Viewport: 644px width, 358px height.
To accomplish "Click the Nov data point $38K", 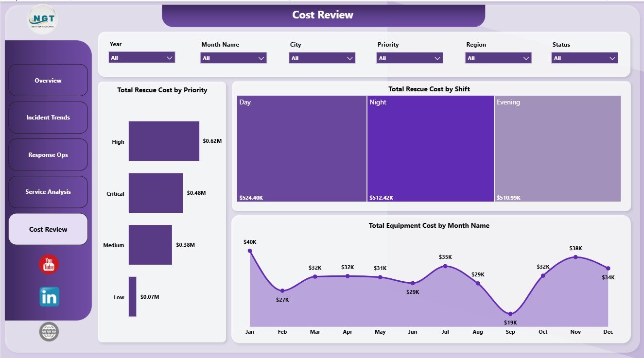I will pyautogui.click(x=575, y=257).
